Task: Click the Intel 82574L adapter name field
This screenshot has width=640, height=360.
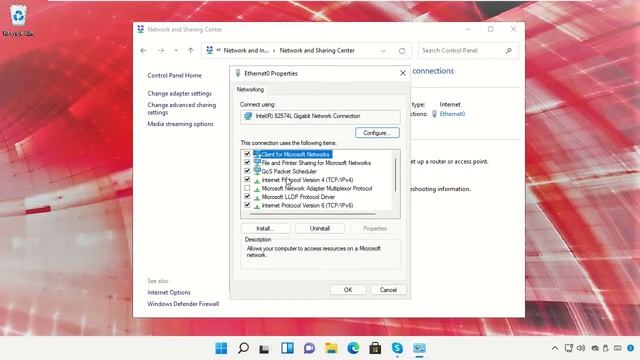Action: (320, 116)
